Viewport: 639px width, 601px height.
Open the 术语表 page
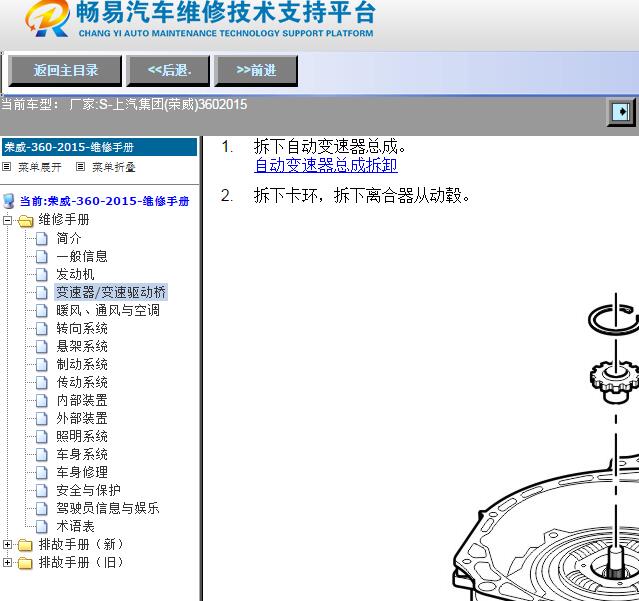pos(75,526)
